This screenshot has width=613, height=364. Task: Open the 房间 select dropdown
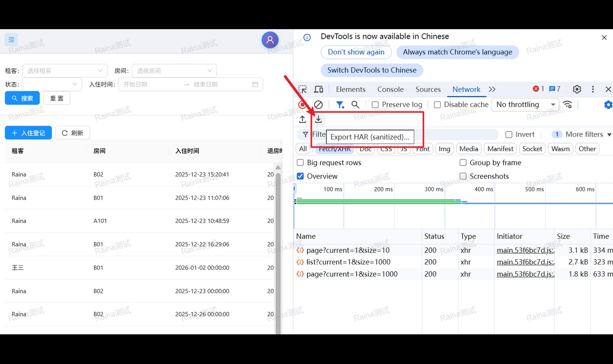tap(174, 71)
